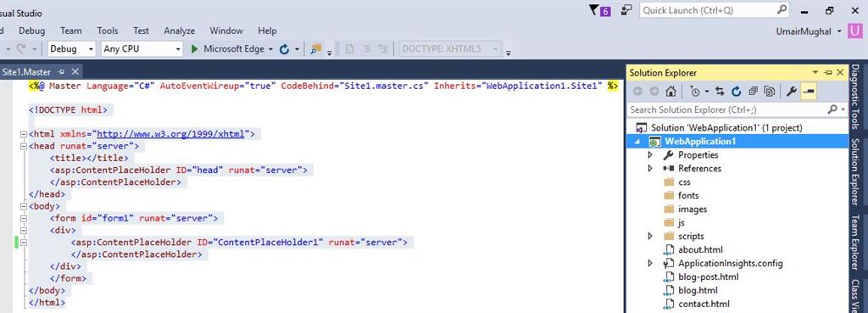Open the Diagnostic Tools side tab
Viewport: 868px width, 313px height.
point(856,98)
